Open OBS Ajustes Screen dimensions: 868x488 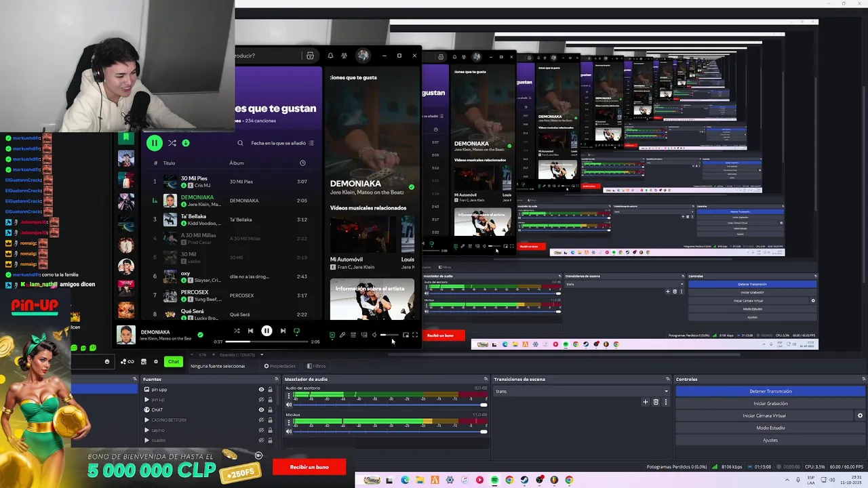[770, 440]
